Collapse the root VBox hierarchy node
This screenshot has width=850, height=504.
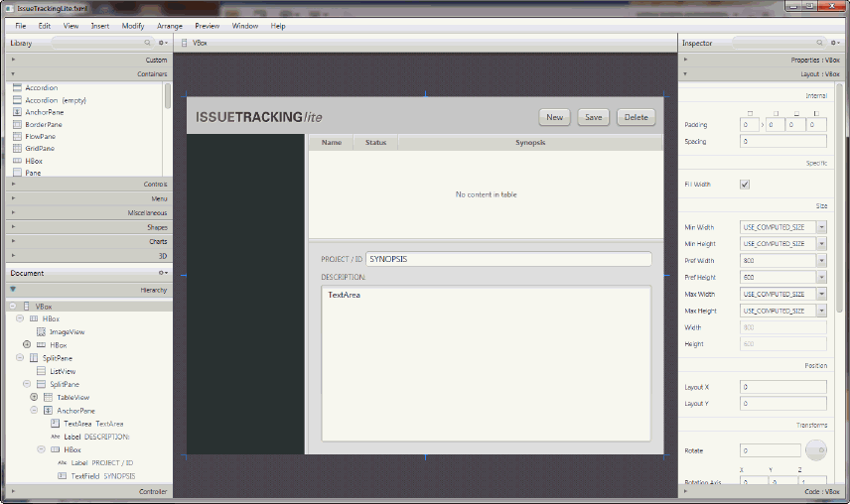(13, 307)
